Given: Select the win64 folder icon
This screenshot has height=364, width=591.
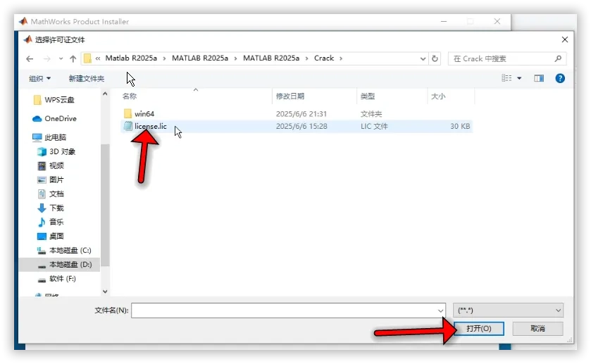Looking at the screenshot, I should (127, 113).
